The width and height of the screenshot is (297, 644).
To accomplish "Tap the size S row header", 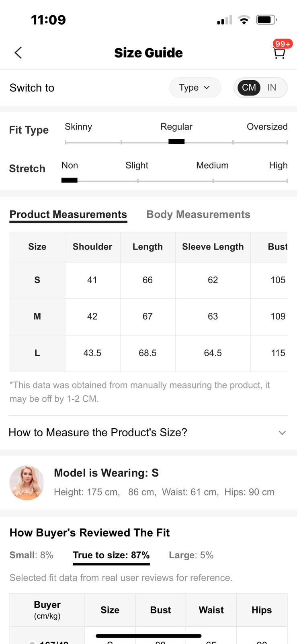I will coord(37,280).
